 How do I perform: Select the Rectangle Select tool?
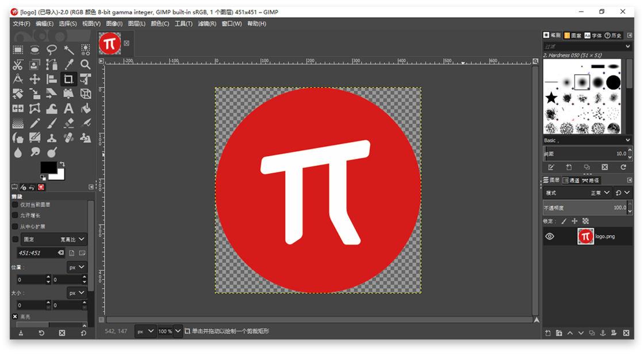pyautogui.click(x=18, y=50)
